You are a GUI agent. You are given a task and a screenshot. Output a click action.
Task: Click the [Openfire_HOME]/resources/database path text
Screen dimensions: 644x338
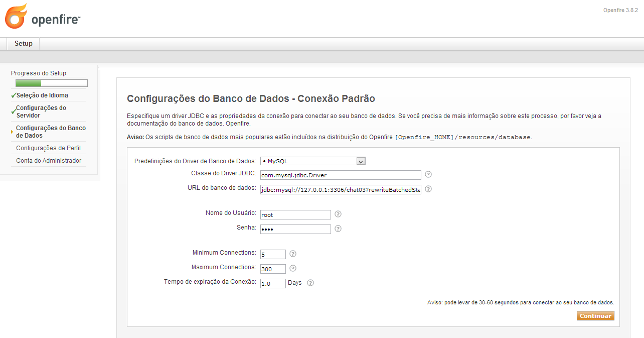click(x=463, y=137)
